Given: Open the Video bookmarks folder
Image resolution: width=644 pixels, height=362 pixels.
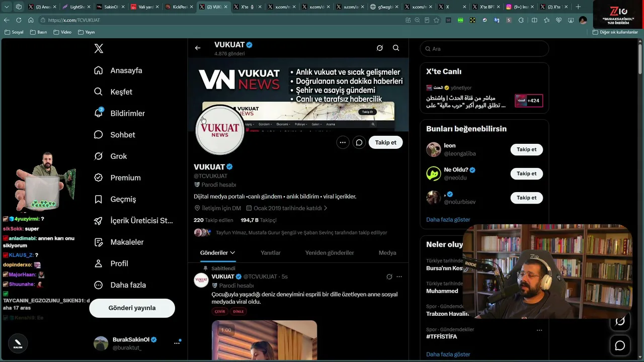Looking at the screenshot, I should (62, 32).
